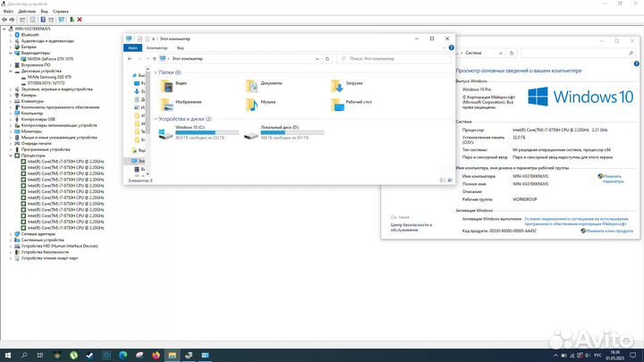Screen dimensions: 644x362
Task: Click the Up arrow in Explorer navigation
Action: click(155, 59)
